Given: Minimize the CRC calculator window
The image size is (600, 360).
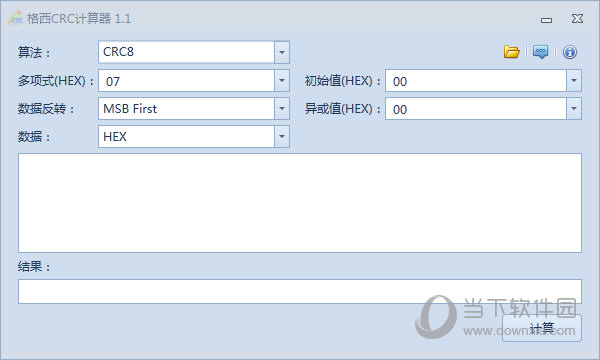Looking at the screenshot, I should 546,20.
